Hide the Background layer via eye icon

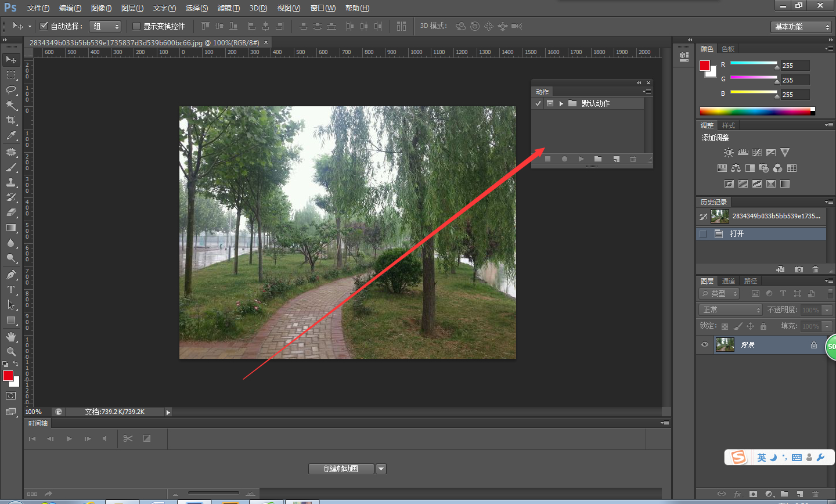point(705,345)
